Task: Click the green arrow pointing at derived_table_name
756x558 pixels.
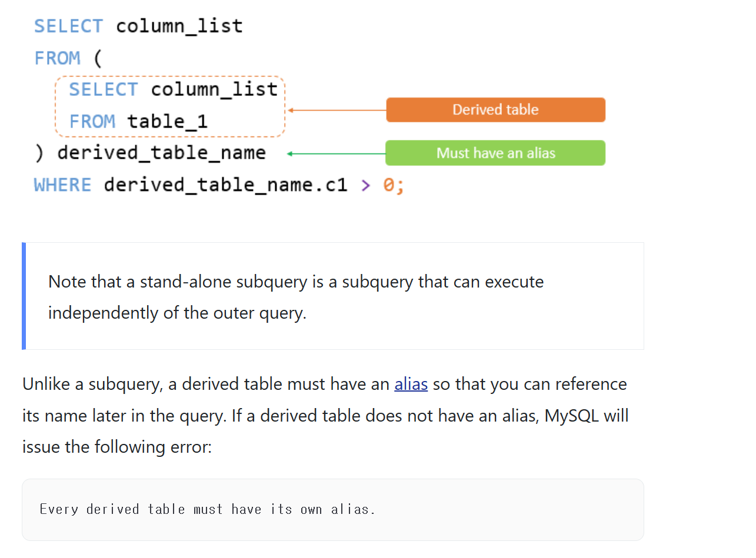Action: point(335,154)
